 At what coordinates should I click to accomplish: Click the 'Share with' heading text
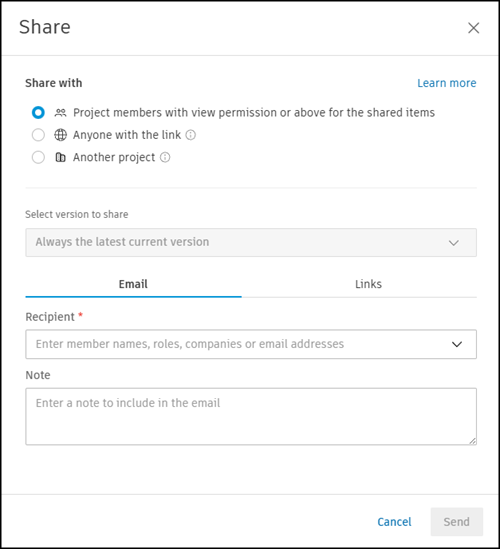(x=54, y=83)
